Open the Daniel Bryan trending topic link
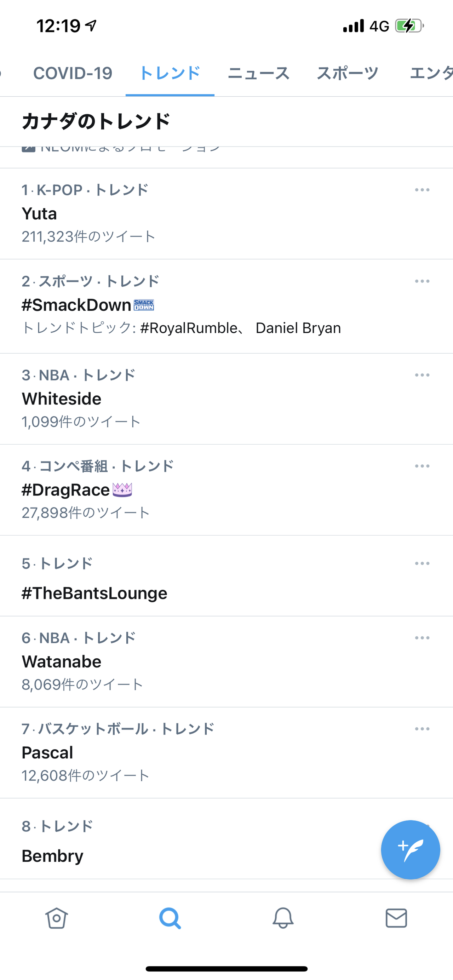This screenshot has width=453, height=980. 298,328
